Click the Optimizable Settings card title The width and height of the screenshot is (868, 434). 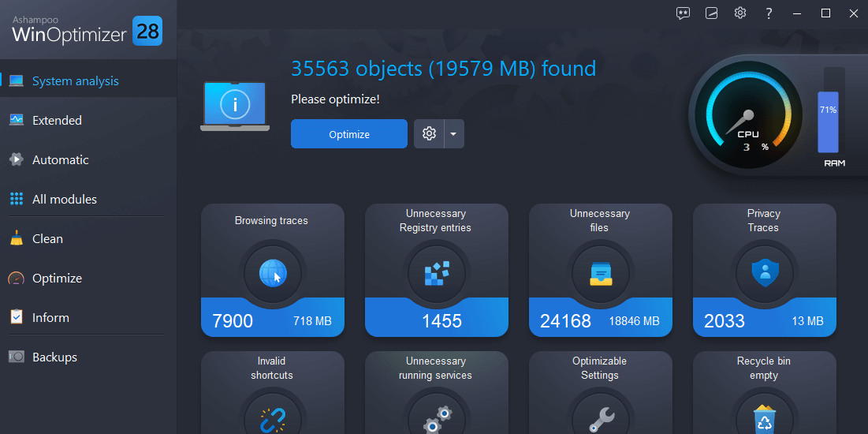(599, 368)
